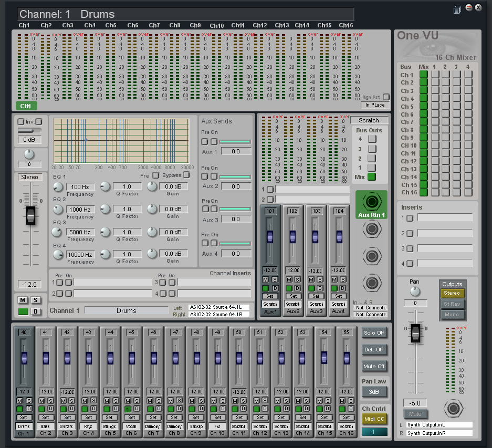The height and width of the screenshot is (448, 492).
Task: Turn the EQ 1 Frequency knob
Action: pyautogui.click(x=58, y=187)
